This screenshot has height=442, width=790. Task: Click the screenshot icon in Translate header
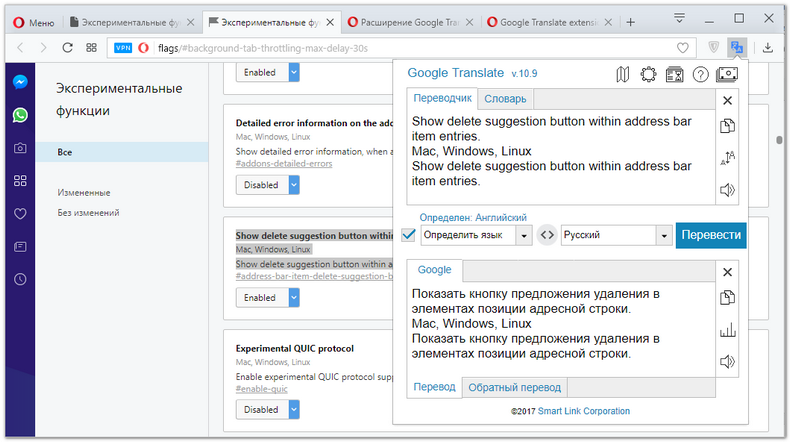pos(727,75)
